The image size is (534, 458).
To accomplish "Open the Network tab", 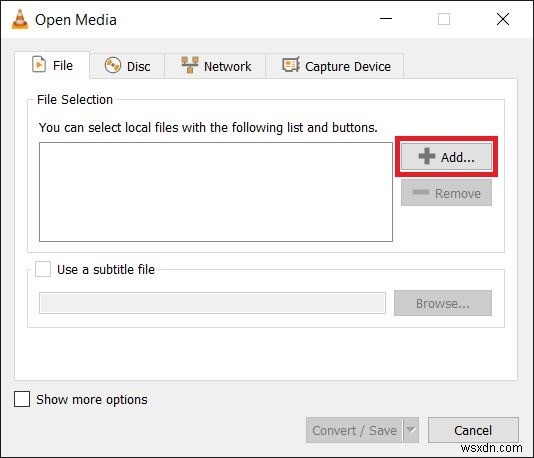I will [216, 66].
